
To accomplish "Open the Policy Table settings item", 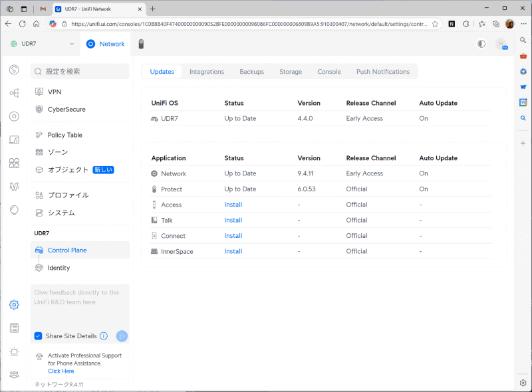I will [x=65, y=135].
